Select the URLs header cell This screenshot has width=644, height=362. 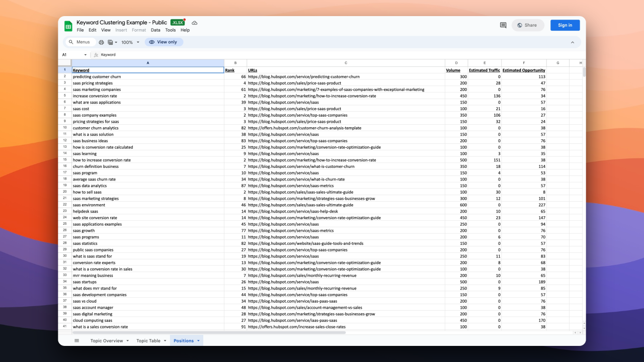tap(346, 70)
